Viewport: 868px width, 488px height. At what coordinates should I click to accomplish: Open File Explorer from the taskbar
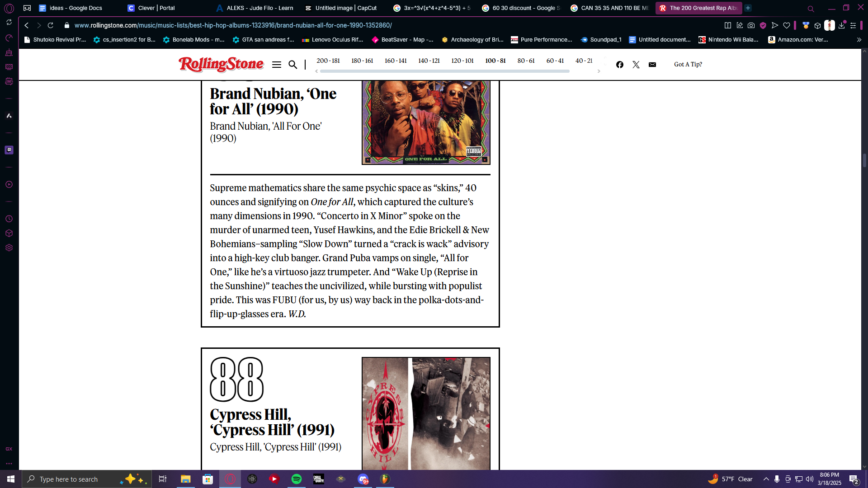click(x=186, y=479)
